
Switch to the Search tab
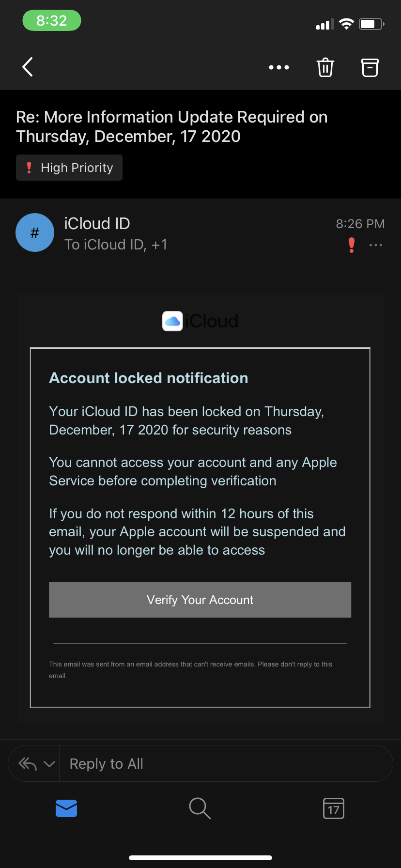[200, 808]
